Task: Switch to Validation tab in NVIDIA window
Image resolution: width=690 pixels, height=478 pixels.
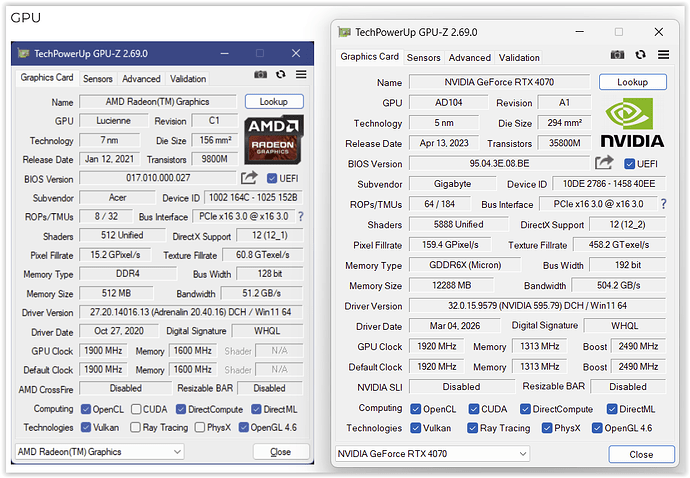Action: click(x=519, y=58)
